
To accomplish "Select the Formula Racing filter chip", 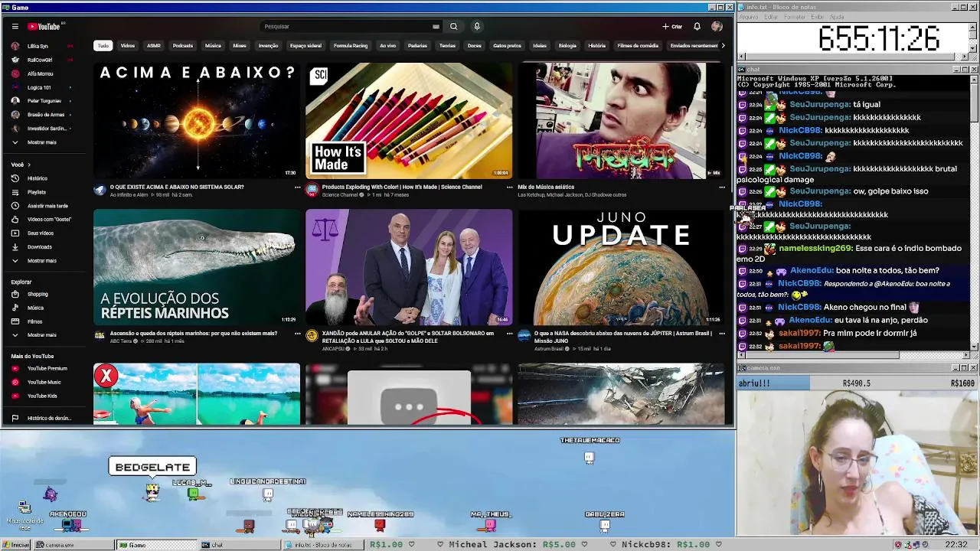I will (x=351, y=46).
